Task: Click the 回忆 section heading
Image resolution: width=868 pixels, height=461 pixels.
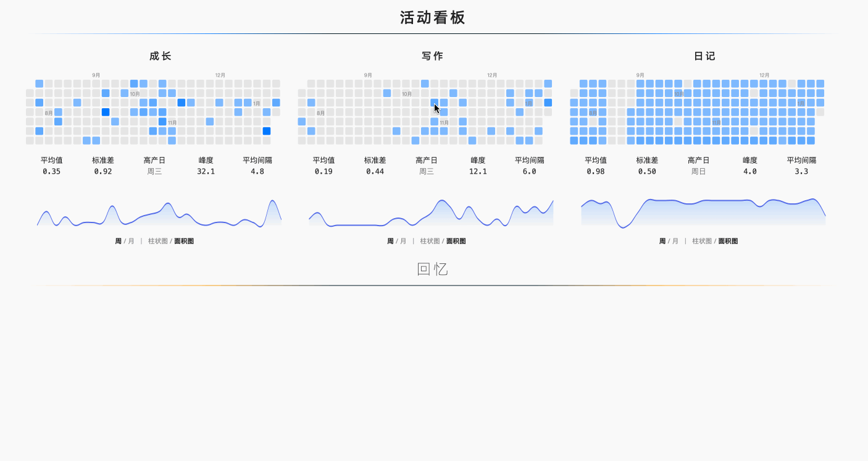Action: click(x=432, y=269)
